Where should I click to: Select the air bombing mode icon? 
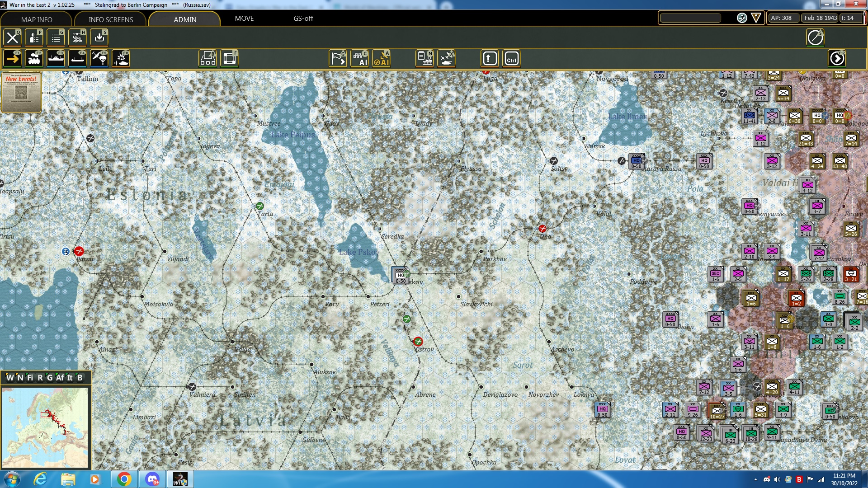121,59
